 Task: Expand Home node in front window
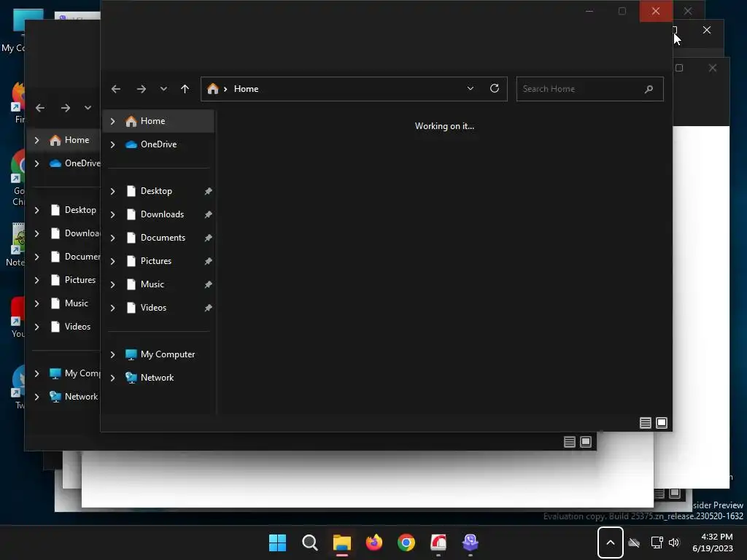click(112, 122)
